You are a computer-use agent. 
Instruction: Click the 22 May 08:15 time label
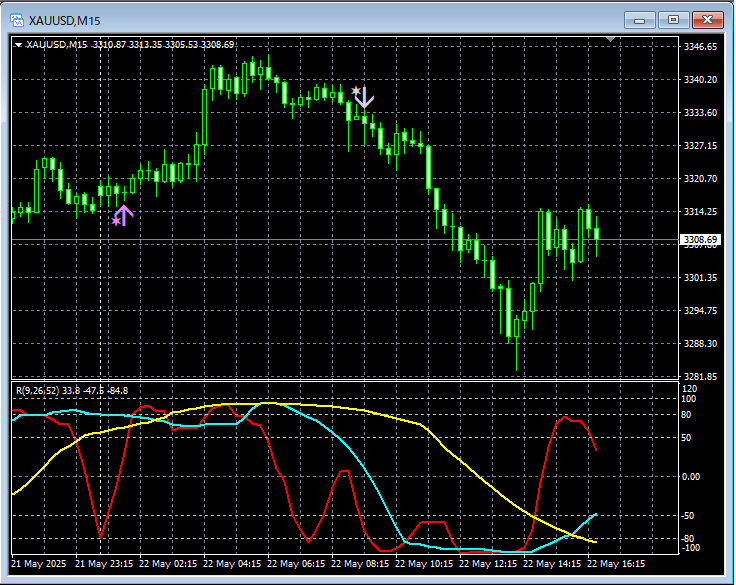(360, 563)
